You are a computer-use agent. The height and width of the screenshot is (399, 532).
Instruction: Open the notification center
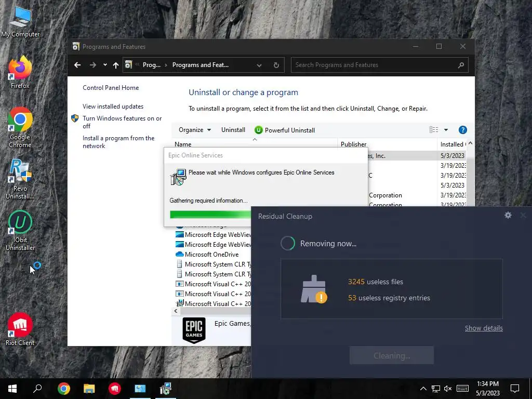[x=515, y=389]
